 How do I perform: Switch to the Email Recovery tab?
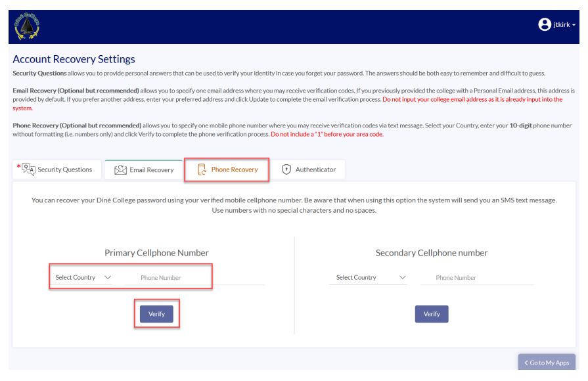pyautogui.click(x=144, y=170)
